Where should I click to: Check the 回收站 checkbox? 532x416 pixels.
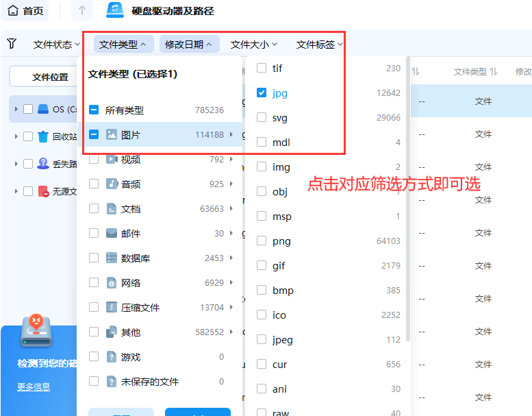(28, 136)
